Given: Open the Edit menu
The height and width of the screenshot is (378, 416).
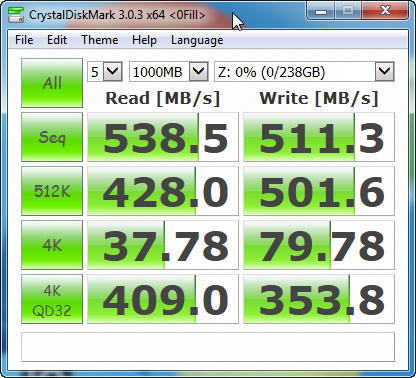Looking at the screenshot, I should [x=57, y=40].
